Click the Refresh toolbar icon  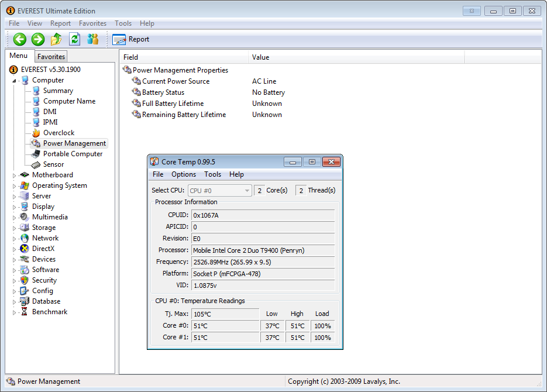click(x=74, y=39)
